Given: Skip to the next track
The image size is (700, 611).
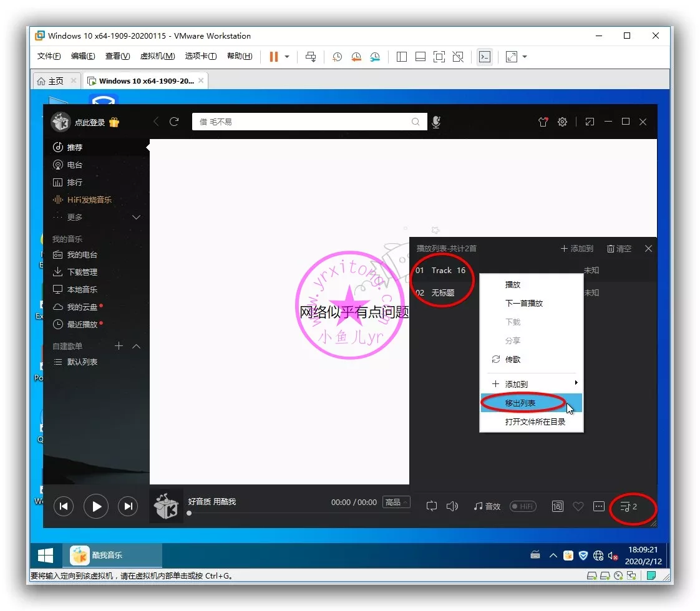Looking at the screenshot, I should click(x=128, y=506).
